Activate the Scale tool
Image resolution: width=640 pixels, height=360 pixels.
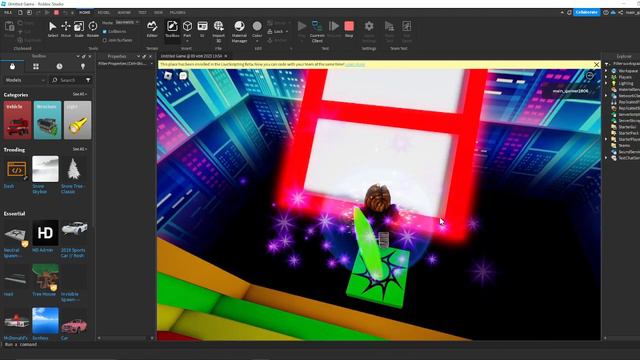[x=79, y=29]
